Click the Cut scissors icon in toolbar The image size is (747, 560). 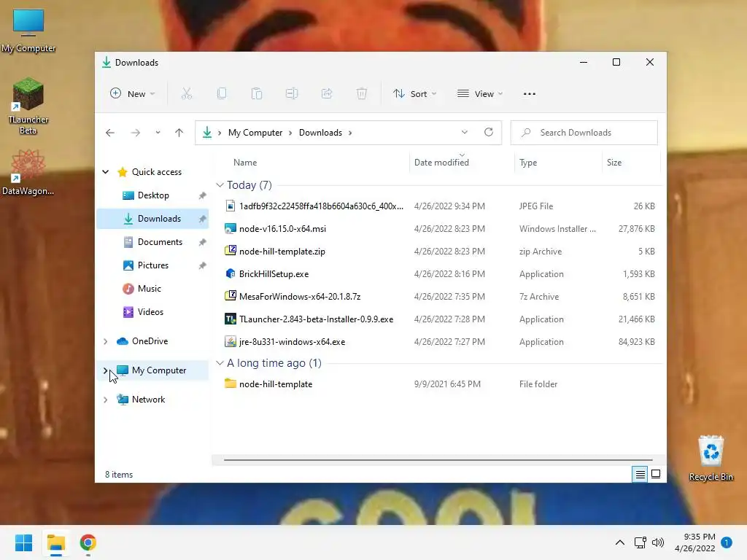(x=186, y=94)
